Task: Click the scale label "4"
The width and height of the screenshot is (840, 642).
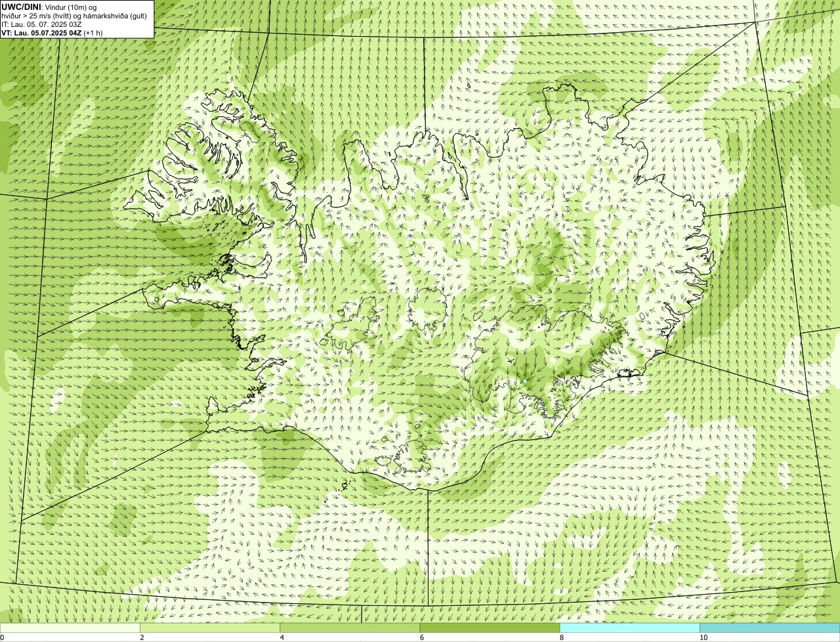Action: point(282,637)
